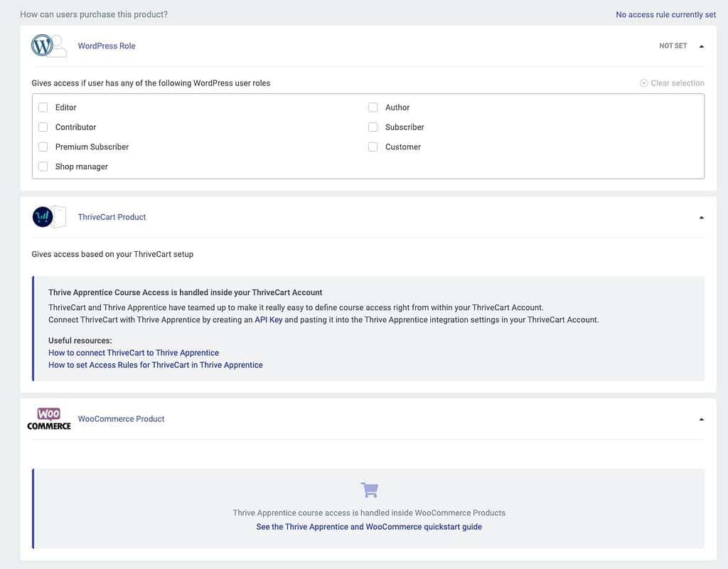728x569 pixels.
Task: Collapse the WooCommerce Product section arrow
Action: (702, 420)
